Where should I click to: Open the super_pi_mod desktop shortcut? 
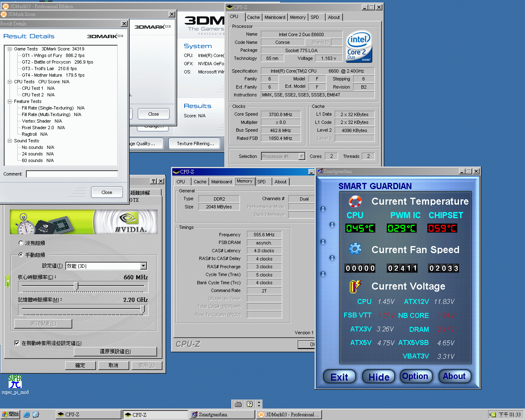pos(15,384)
